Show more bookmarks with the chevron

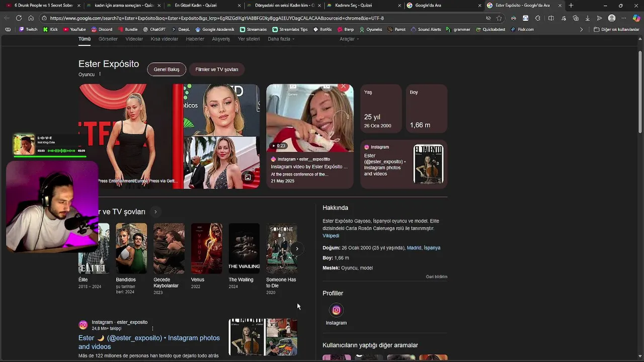[582, 30]
